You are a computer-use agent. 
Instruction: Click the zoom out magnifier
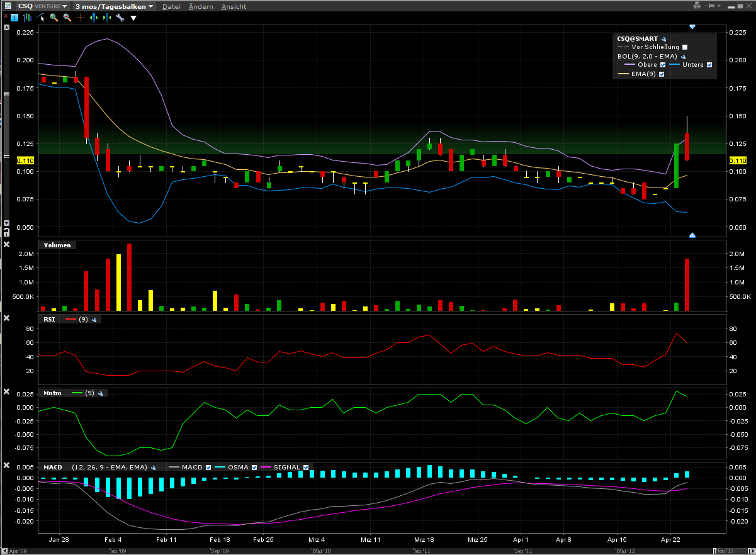pyautogui.click(x=67, y=18)
